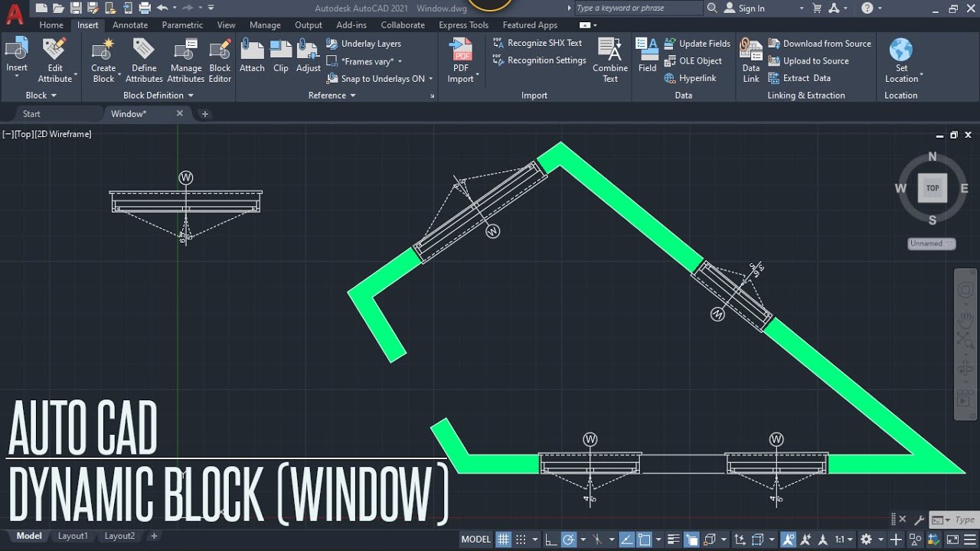The height and width of the screenshot is (551, 980).
Task: Toggle Polar tracking in status bar
Action: [569, 539]
